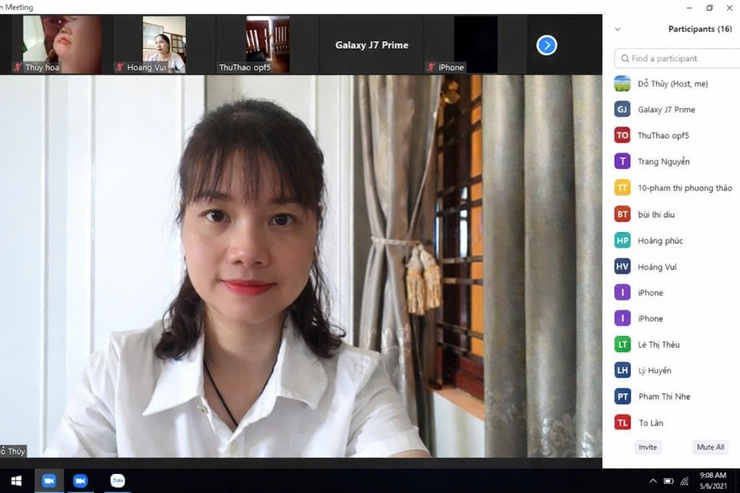Viewport: 740px width, 493px height.
Task: Open the Windows Start menu
Action: click(16, 481)
